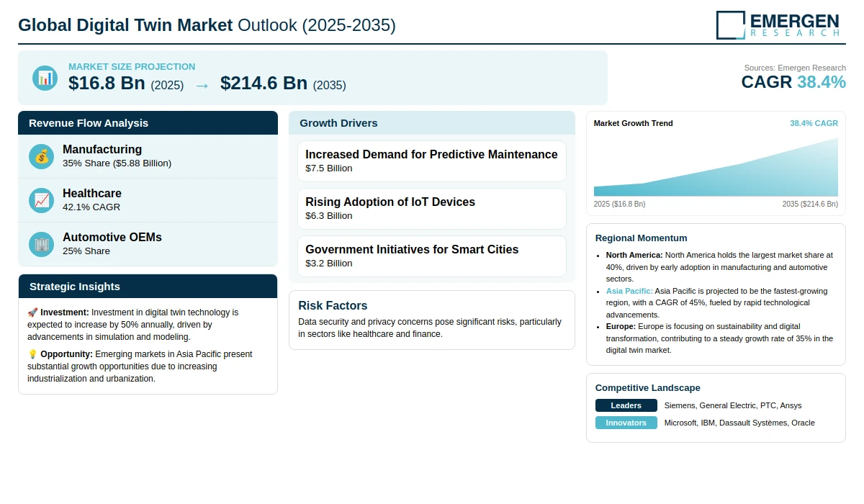Screen dimensions: 864x504
Task: Click the Emergen Research logo
Action: coord(778,24)
